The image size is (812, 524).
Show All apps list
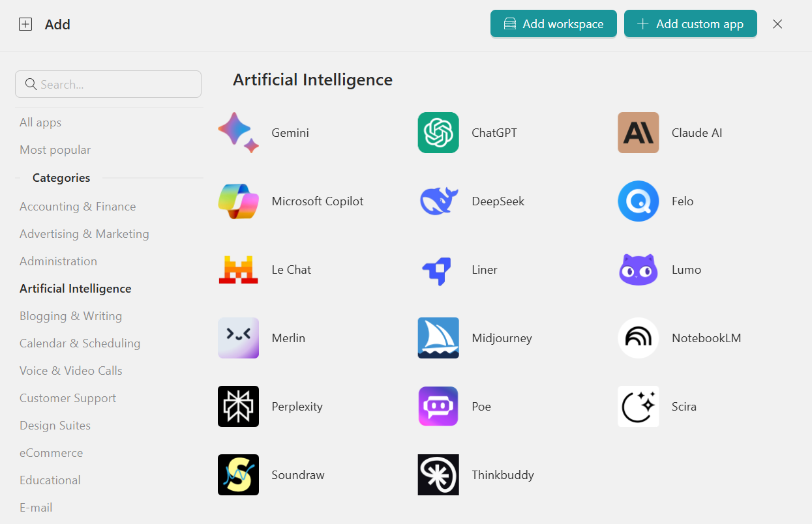[40, 123]
